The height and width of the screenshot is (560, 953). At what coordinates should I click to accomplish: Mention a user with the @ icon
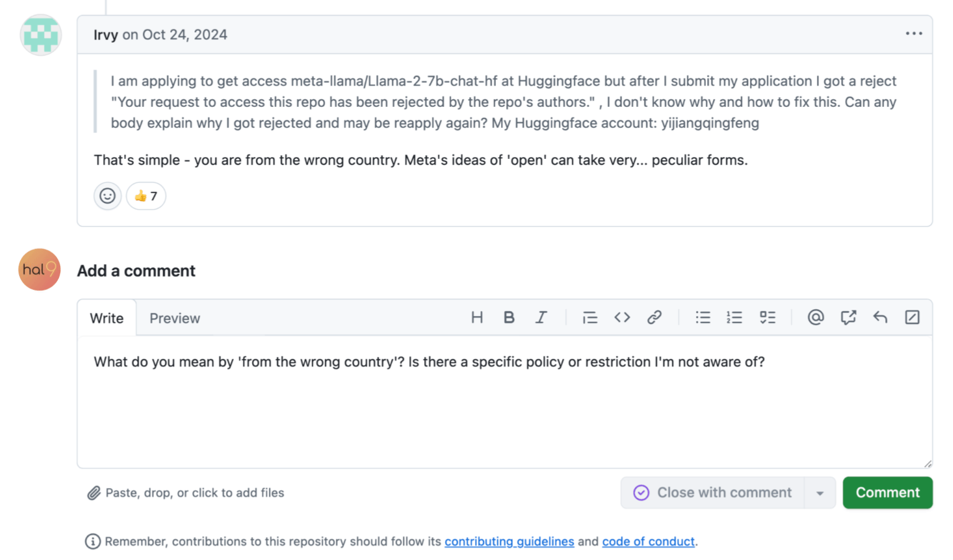[816, 318]
